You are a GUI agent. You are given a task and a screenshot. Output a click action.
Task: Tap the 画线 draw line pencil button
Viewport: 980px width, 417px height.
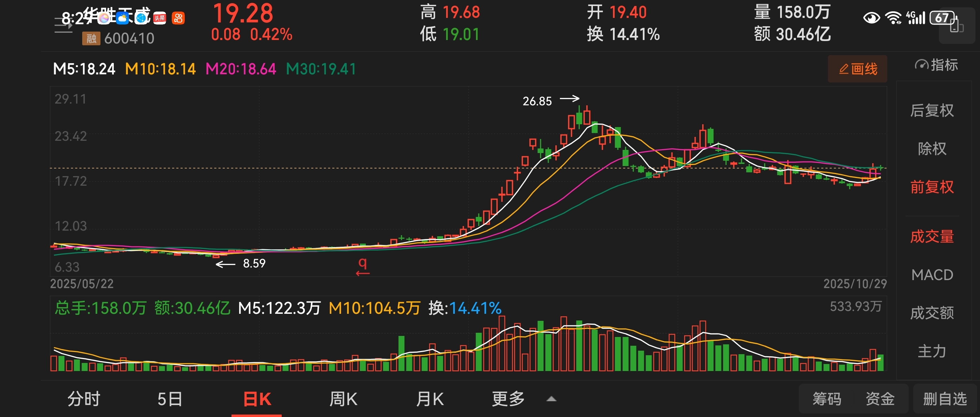857,69
